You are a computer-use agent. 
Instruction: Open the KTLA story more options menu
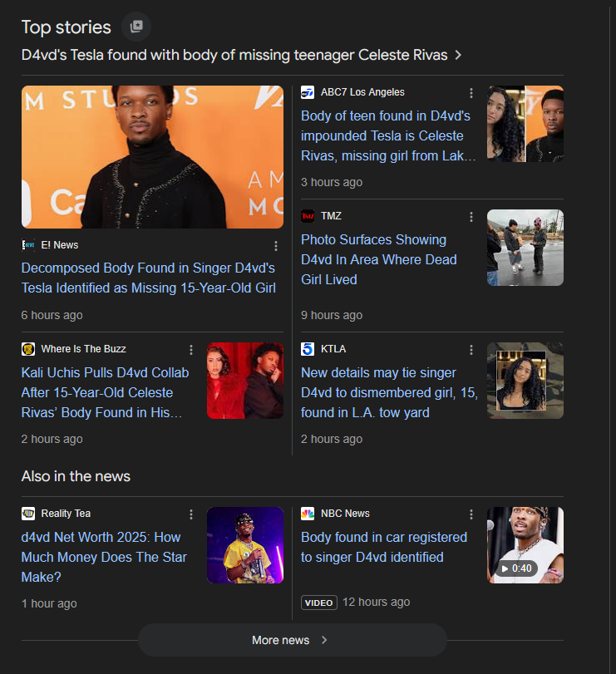[x=471, y=349]
